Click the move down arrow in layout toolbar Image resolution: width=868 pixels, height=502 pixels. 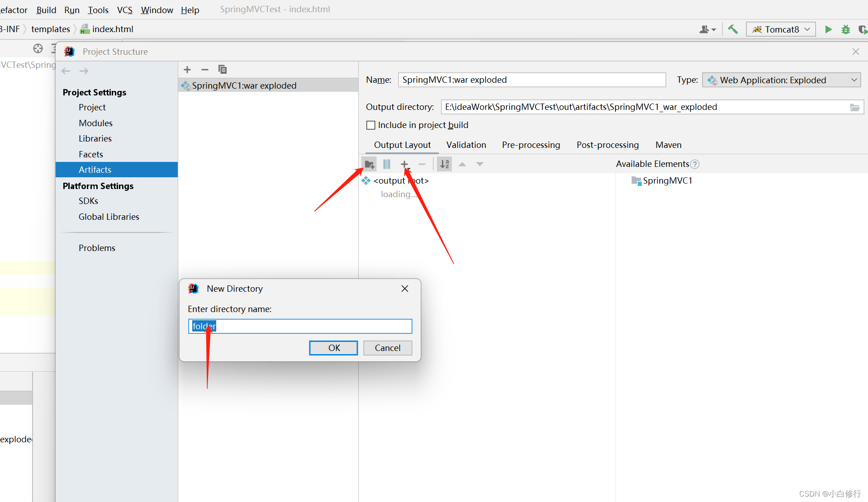[480, 164]
